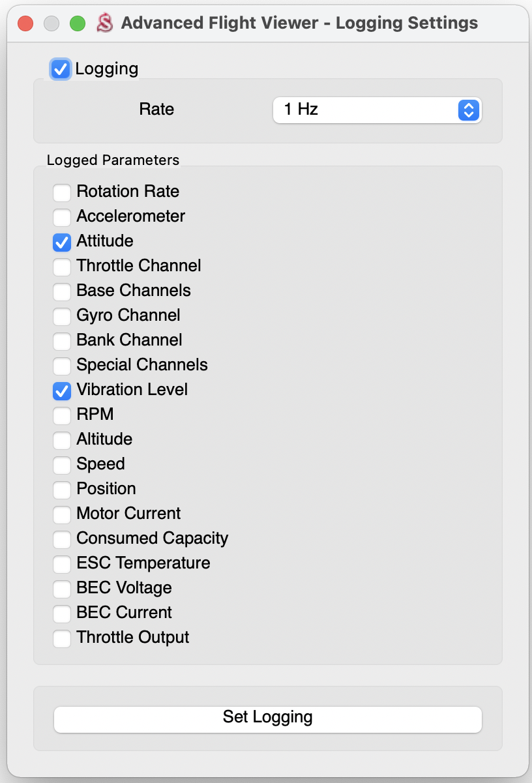Check the Accelerometer parameter
This screenshot has height=783, width=532.
(x=62, y=217)
